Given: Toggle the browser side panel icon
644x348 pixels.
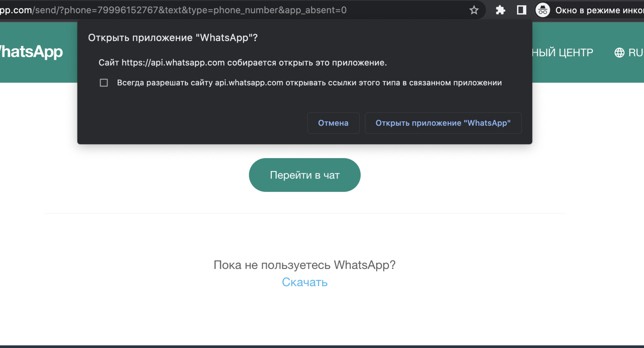Looking at the screenshot, I should [x=521, y=10].
